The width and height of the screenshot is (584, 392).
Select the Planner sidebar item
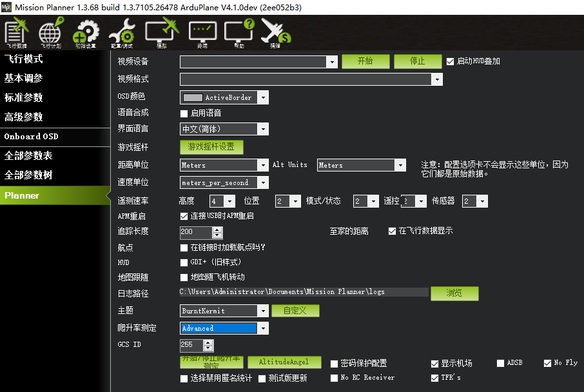click(x=55, y=195)
